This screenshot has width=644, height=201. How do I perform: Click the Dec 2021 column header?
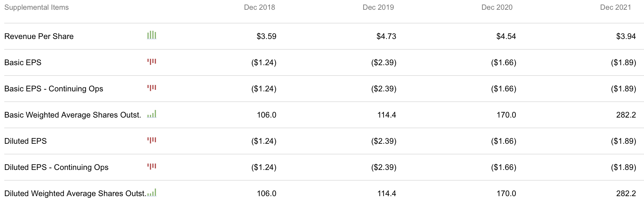615,7
